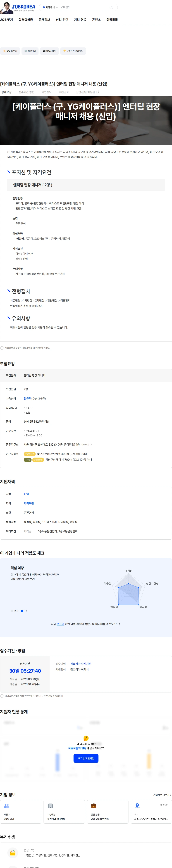Open the 기업정보 더보기 link

162,795
